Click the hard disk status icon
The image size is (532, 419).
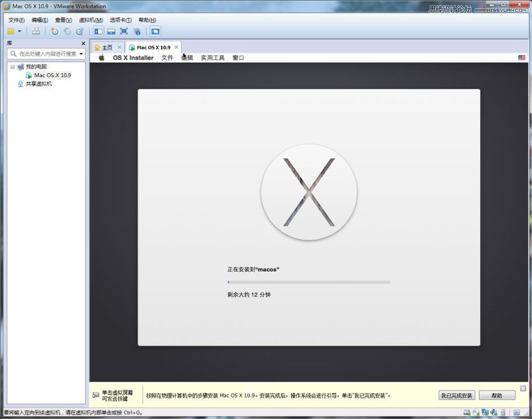point(466,412)
